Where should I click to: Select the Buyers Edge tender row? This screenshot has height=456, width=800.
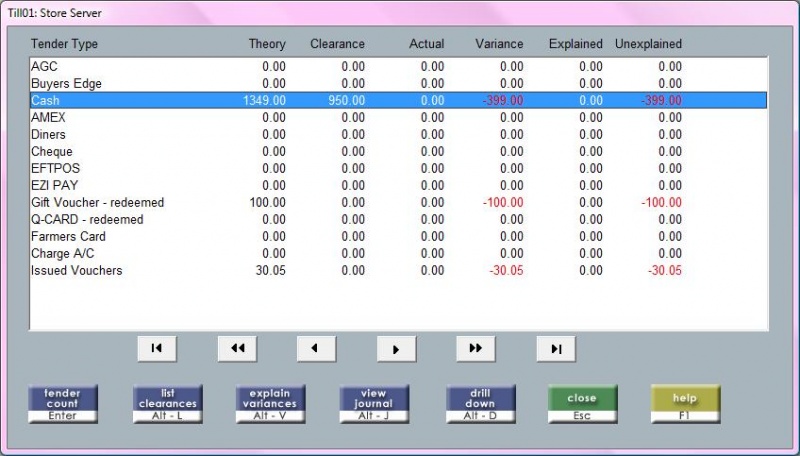pos(398,83)
